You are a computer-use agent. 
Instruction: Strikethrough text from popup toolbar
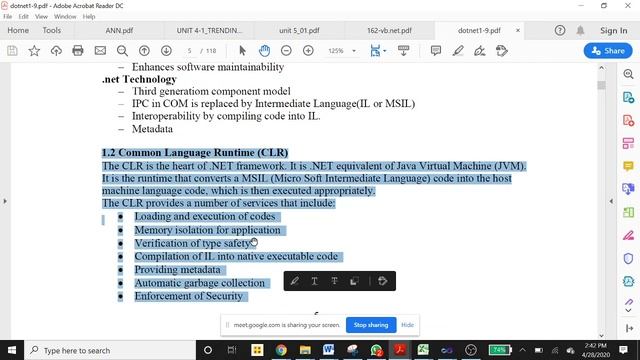click(x=334, y=281)
